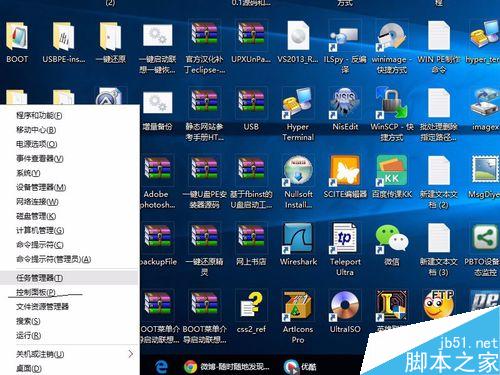Viewport: 500px width, 375px height.
Task: Open 优酷 from the taskbar
Action: pos(300,367)
